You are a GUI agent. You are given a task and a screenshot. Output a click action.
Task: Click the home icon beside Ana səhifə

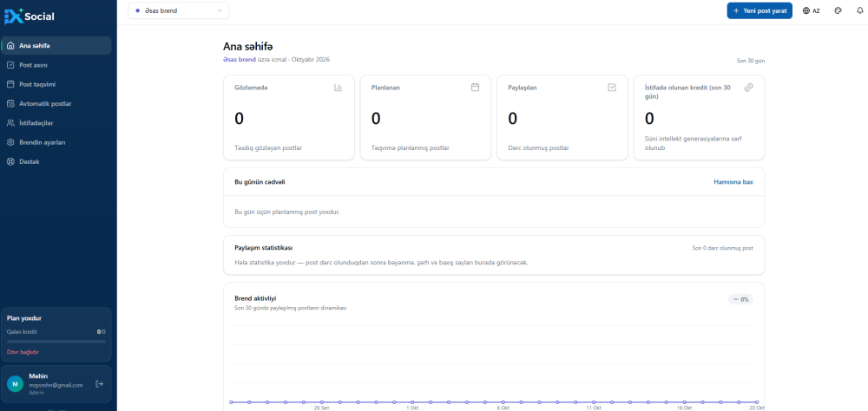pos(10,46)
